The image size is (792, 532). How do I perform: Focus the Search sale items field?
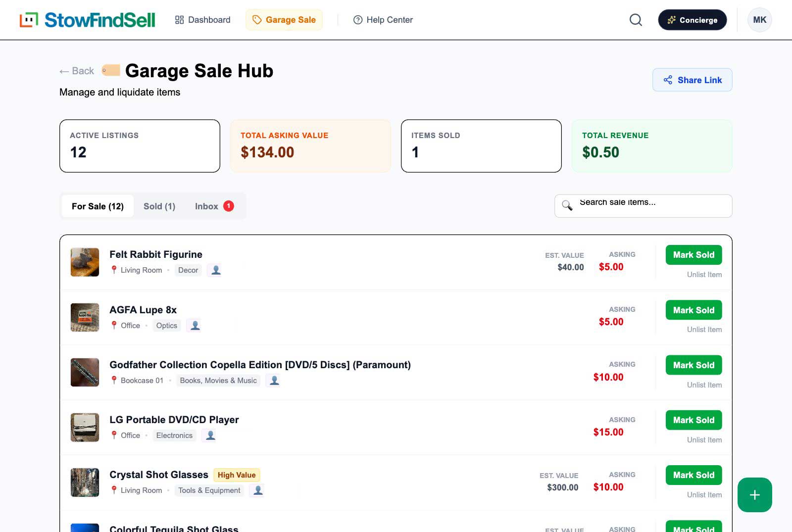[643, 206]
